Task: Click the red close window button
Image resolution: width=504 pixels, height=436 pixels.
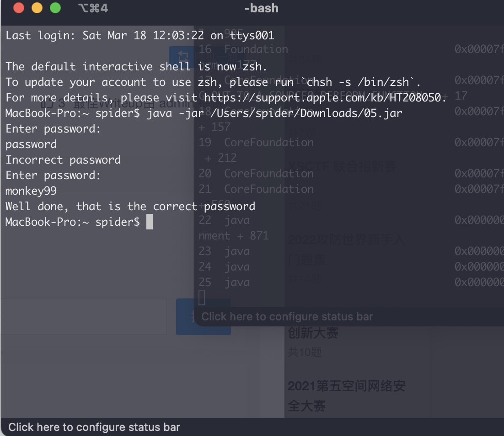Action: (18, 8)
